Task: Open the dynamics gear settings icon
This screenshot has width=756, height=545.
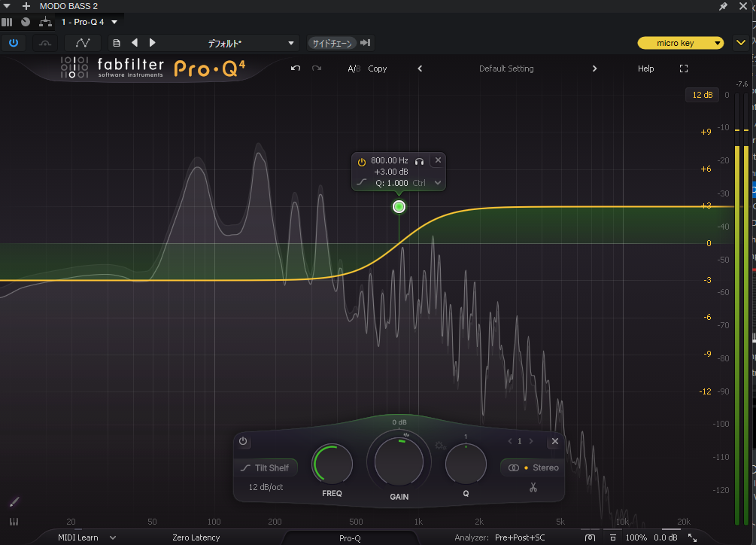Action: (440, 446)
